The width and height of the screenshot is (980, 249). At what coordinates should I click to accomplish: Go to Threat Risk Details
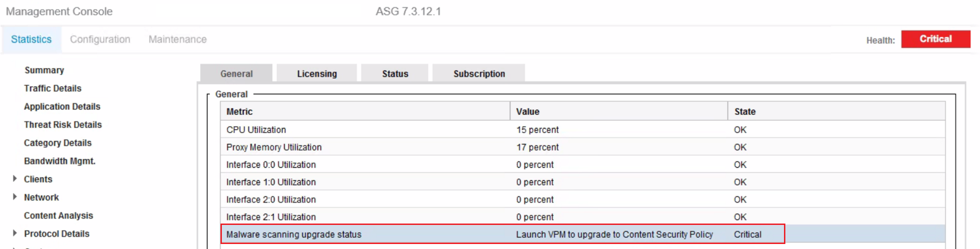63,124
